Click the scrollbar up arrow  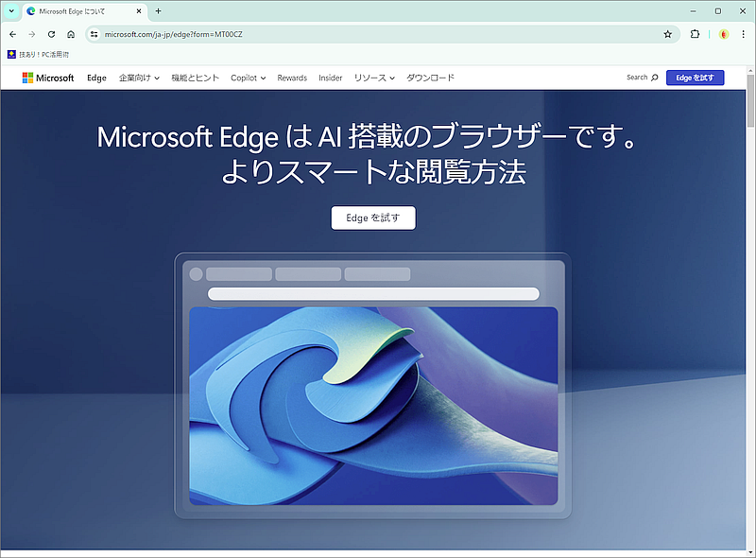pyautogui.click(x=750, y=71)
